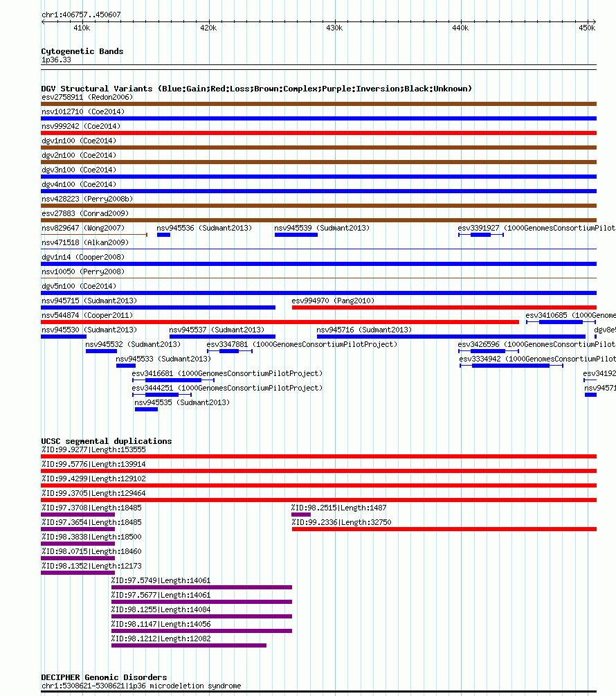Click the 1p36.33 cytogenetic band label
The width and height of the screenshot is (616, 696).
[x=56, y=60]
